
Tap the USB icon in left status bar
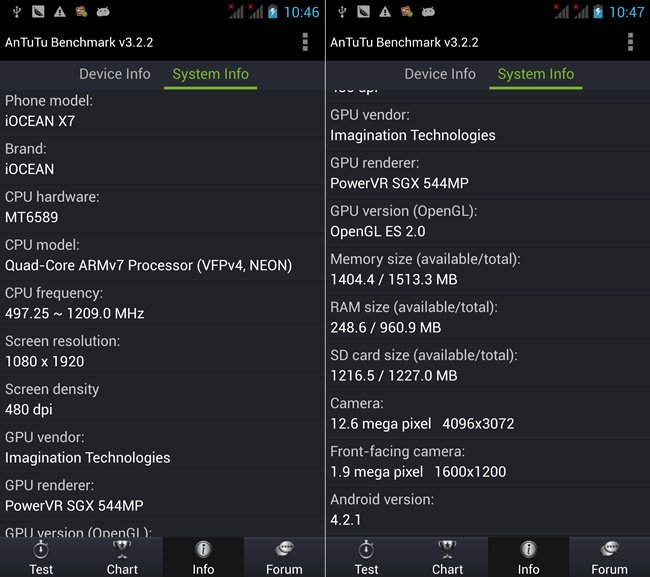(x=13, y=12)
